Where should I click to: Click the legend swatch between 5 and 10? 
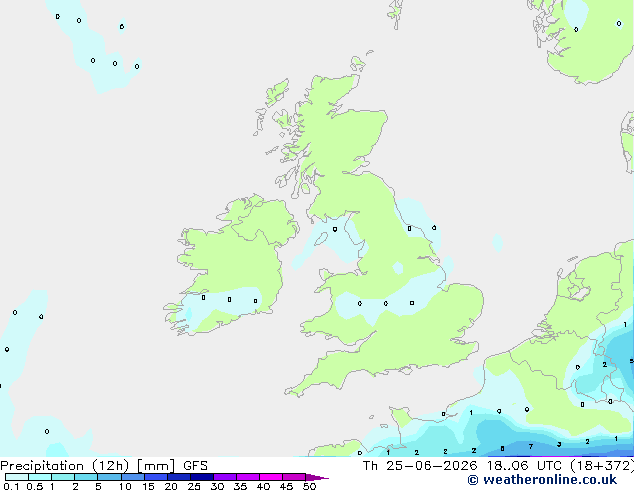tap(109, 477)
